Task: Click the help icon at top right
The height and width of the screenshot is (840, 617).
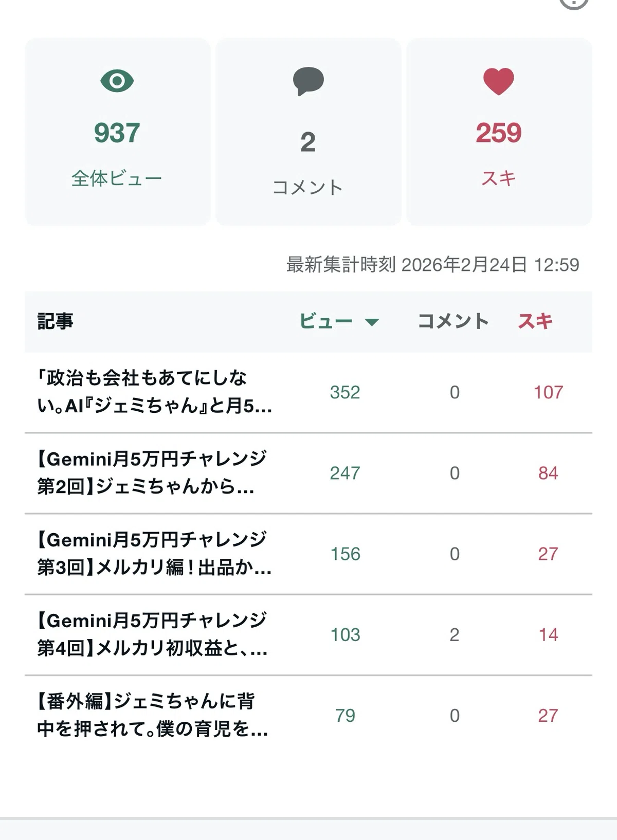Action: (574, 3)
